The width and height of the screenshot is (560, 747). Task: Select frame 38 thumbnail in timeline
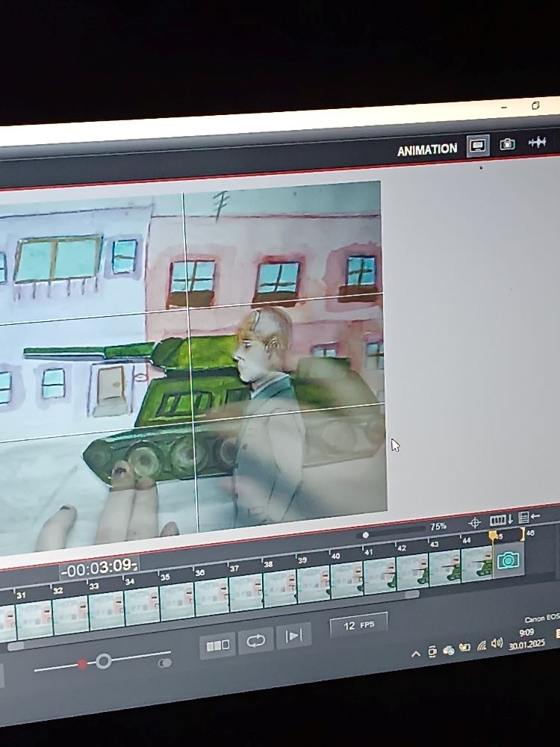tap(280, 589)
